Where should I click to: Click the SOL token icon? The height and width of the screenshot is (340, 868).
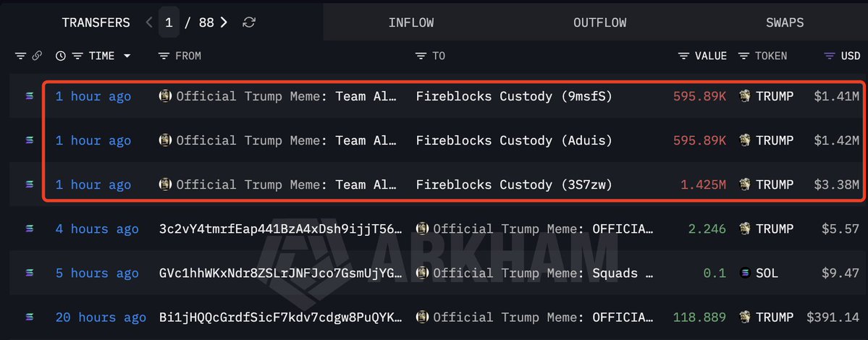pos(746,273)
